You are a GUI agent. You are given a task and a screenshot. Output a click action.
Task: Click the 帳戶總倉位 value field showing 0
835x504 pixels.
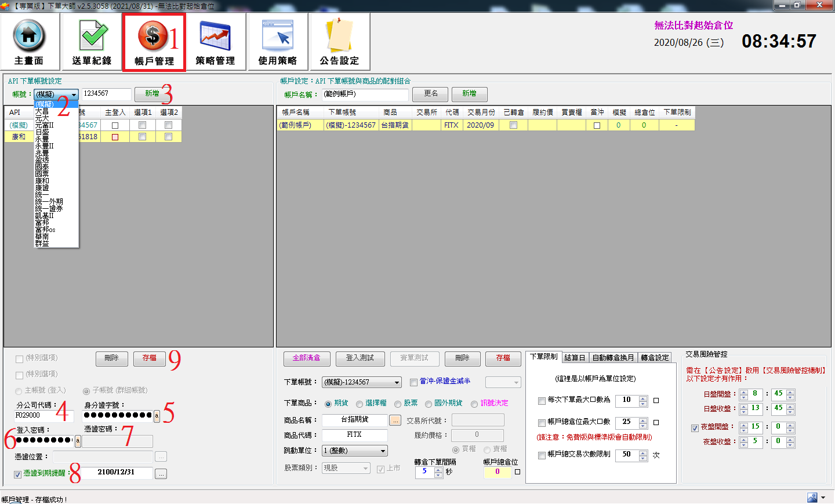498,472
